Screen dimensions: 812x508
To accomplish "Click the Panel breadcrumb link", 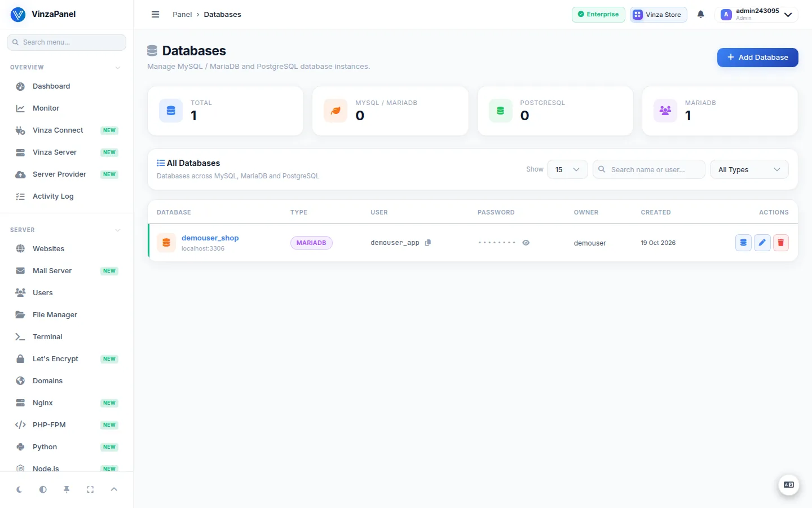I will point(182,15).
